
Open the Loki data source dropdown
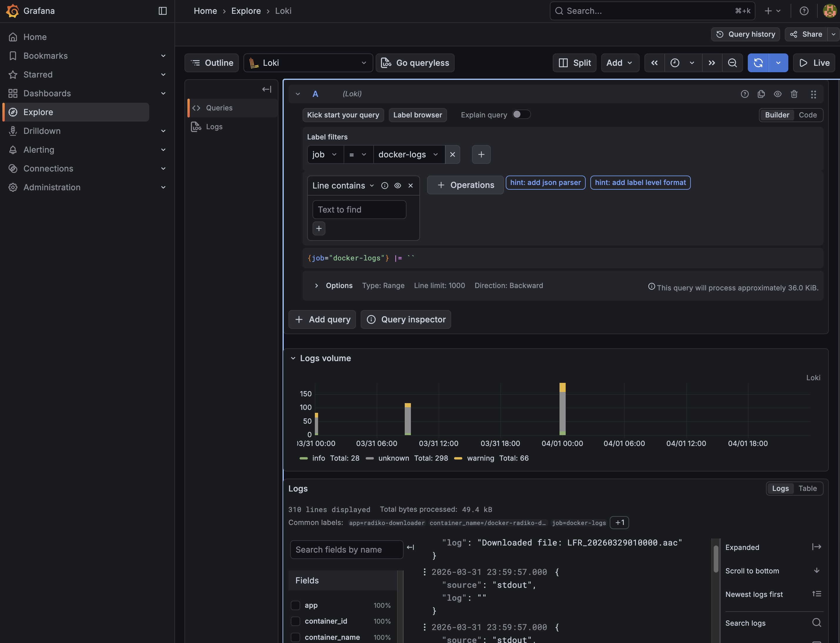pos(308,63)
